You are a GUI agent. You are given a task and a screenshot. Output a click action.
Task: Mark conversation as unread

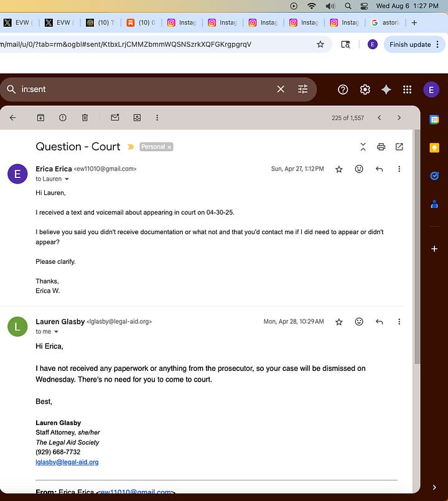[x=115, y=118]
